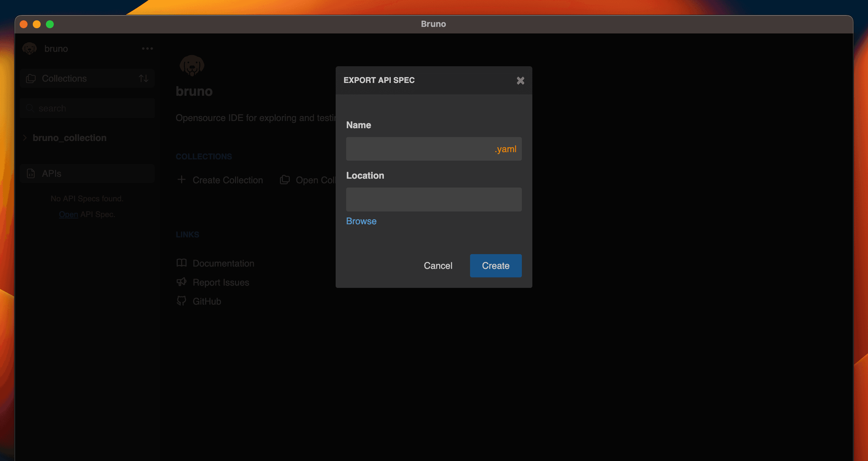Click the Name input field
This screenshot has width=868, height=461.
pos(434,149)
